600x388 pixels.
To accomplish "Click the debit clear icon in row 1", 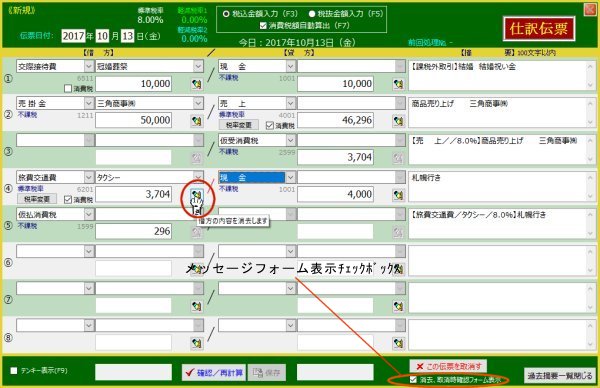I will (197, 84).
